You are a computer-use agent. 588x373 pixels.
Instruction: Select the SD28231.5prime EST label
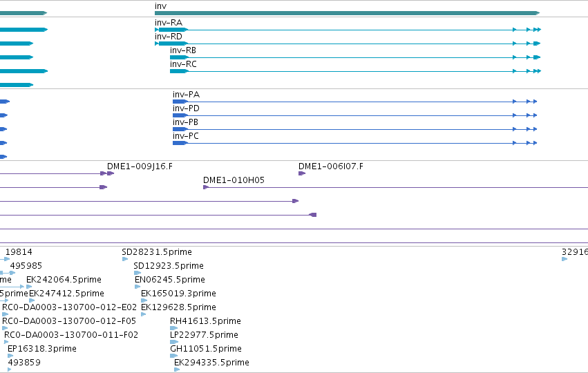pyautogui.click(x=157, y=252)
